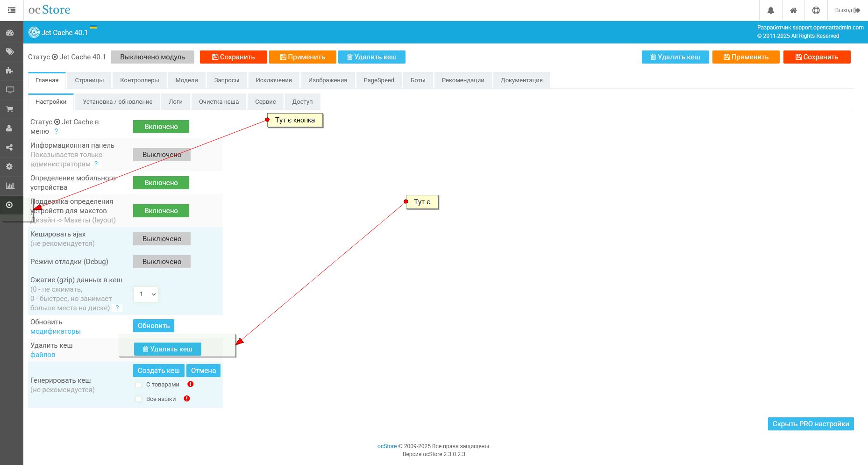Open the Sales cart icon in sidebar
This screenshot has height=465, width=868.
click(10, 109)
